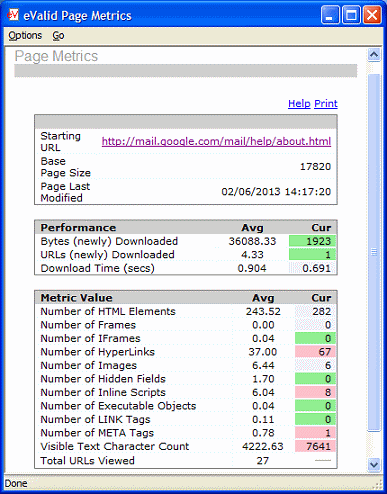Click the Number of META Tags label
This screenshot has height=494, width=387.
coord(97,433)
